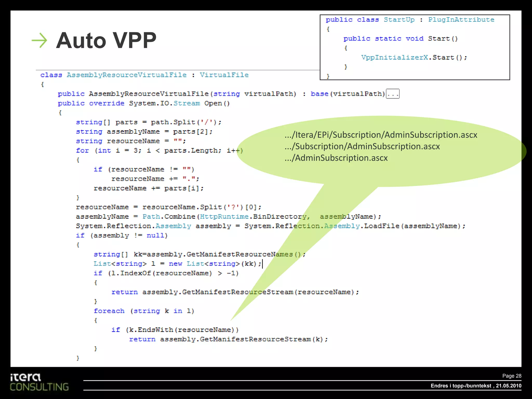Click the Itera Consulting logo
This screenshot has width=532, height=399.
point(39,382)
